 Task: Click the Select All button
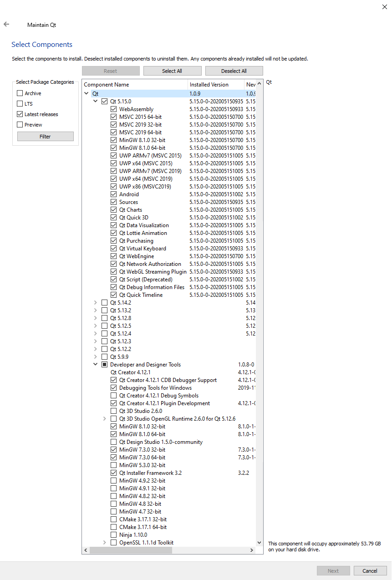(172, 71)
